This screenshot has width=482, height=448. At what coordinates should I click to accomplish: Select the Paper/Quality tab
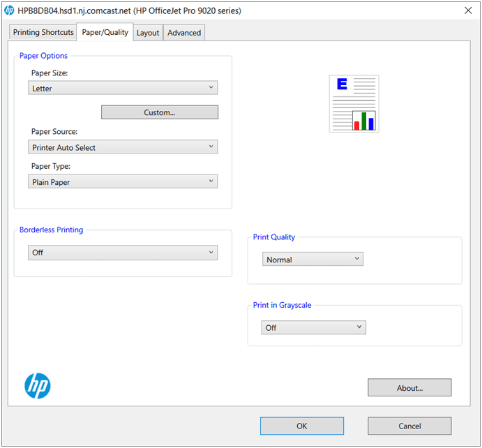pyautogui.click(x=105, y=32)
